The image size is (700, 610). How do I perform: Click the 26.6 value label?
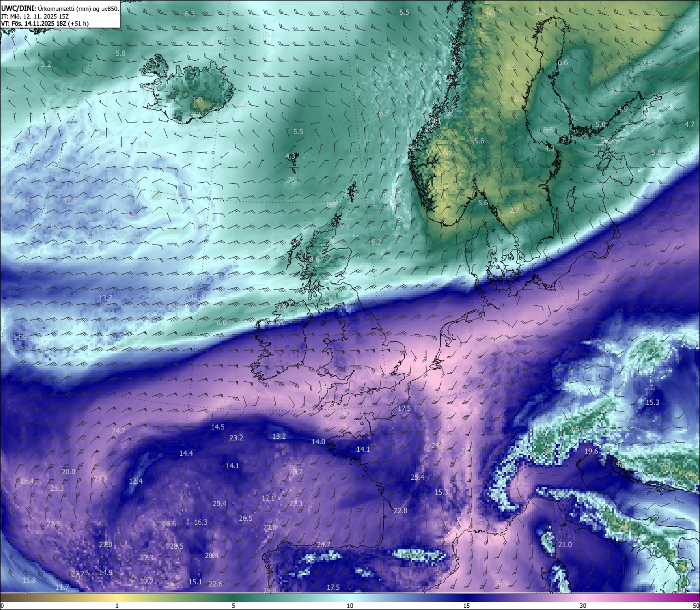(169, 524)
